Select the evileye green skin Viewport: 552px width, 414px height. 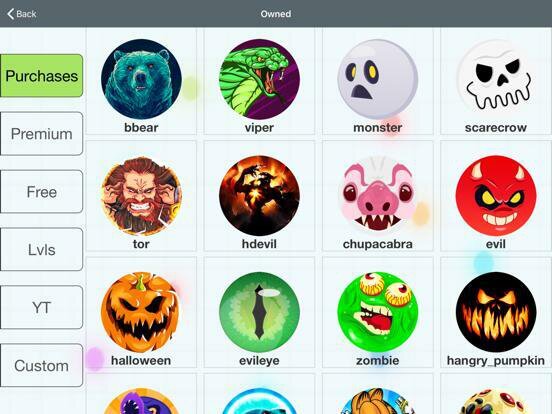point(259,312)
